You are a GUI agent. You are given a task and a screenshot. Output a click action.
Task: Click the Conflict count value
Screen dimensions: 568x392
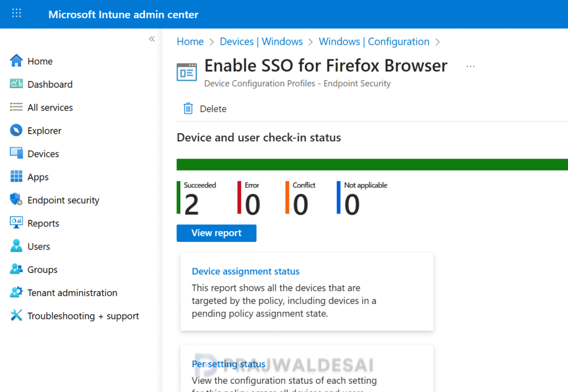point(300,205)
